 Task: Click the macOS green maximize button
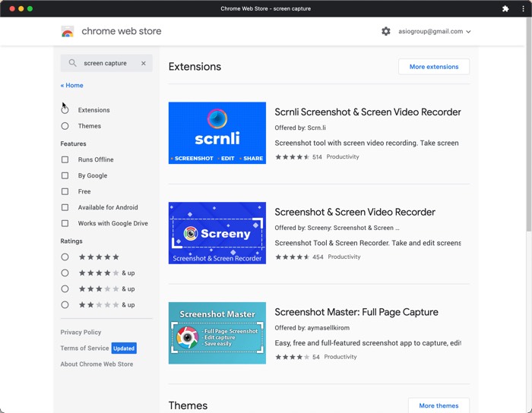[x=30, y=8]
